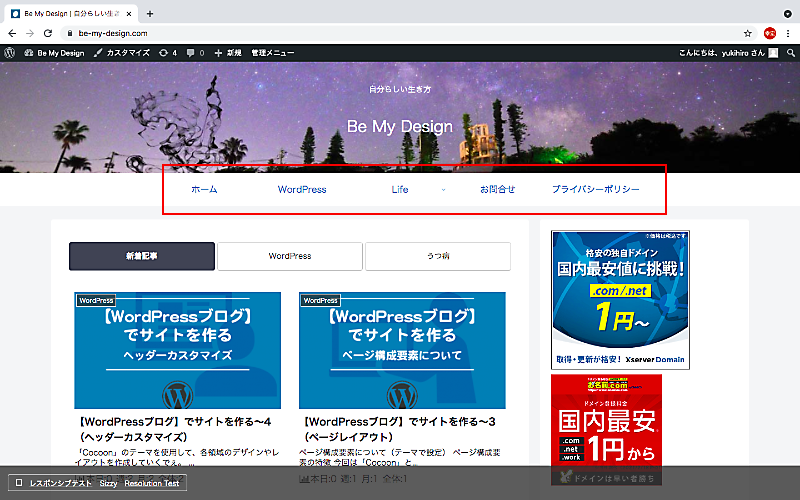The height and width of the screenshot is (500, 800).
Task: Select 新着記事 tab
Action: pos(142,256)
